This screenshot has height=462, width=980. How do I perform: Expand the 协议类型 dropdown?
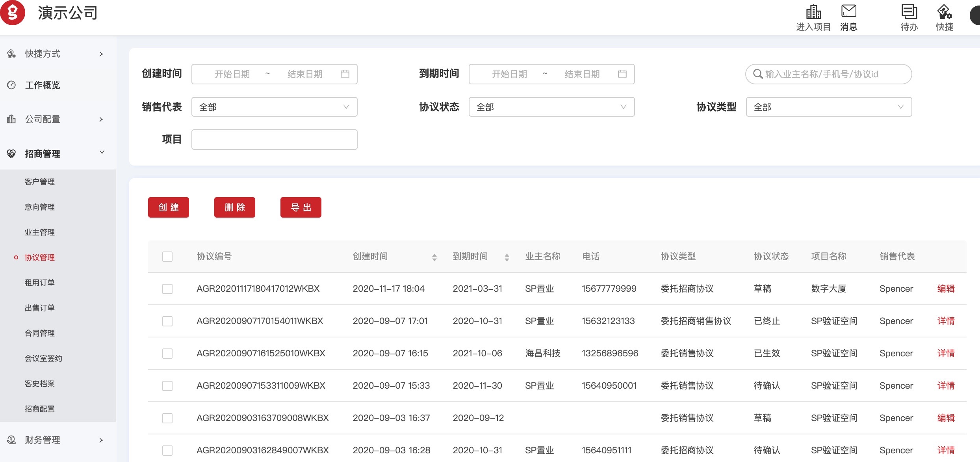pyautogui.click(x=829, y=107)
